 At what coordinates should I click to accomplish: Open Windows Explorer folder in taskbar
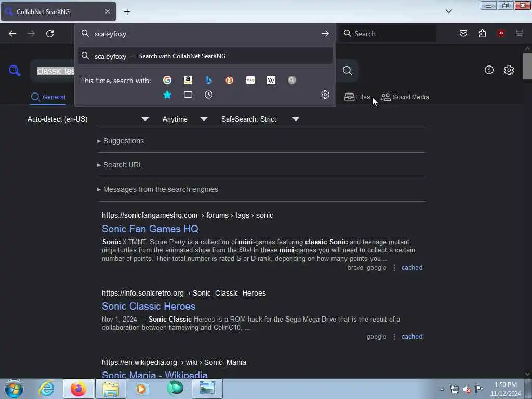point(111,389)
